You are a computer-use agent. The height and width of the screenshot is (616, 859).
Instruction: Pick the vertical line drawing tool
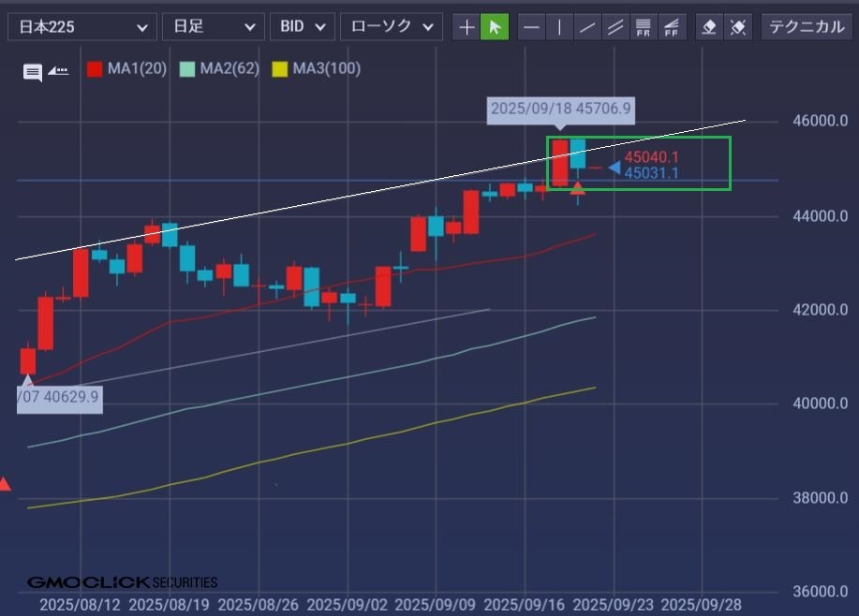pos(559,27)
